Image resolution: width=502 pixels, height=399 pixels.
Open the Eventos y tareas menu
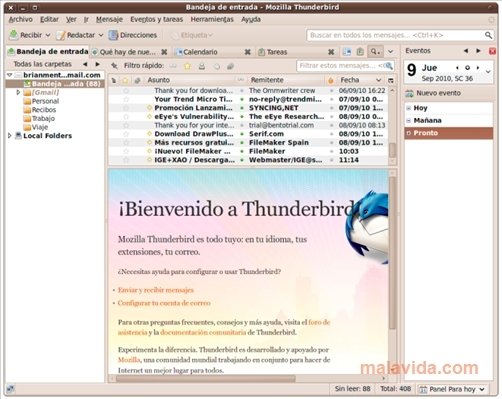coord(157,19)
